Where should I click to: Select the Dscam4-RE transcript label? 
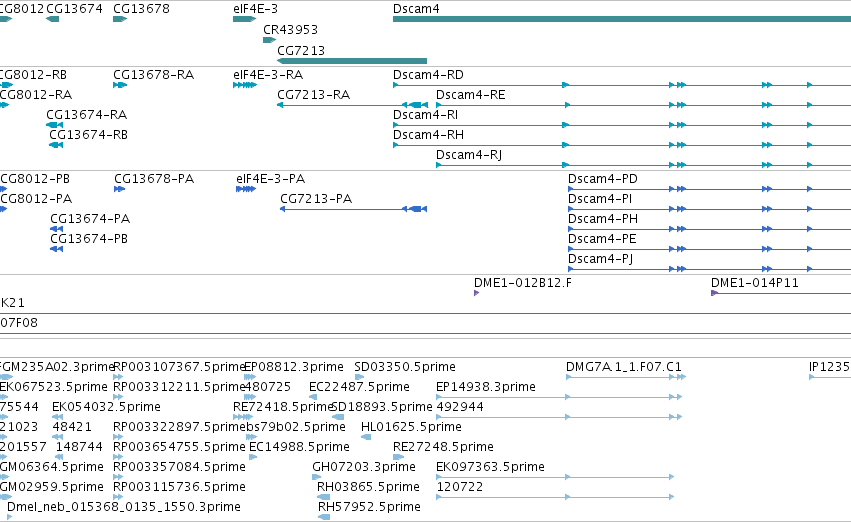coord(471,94)
